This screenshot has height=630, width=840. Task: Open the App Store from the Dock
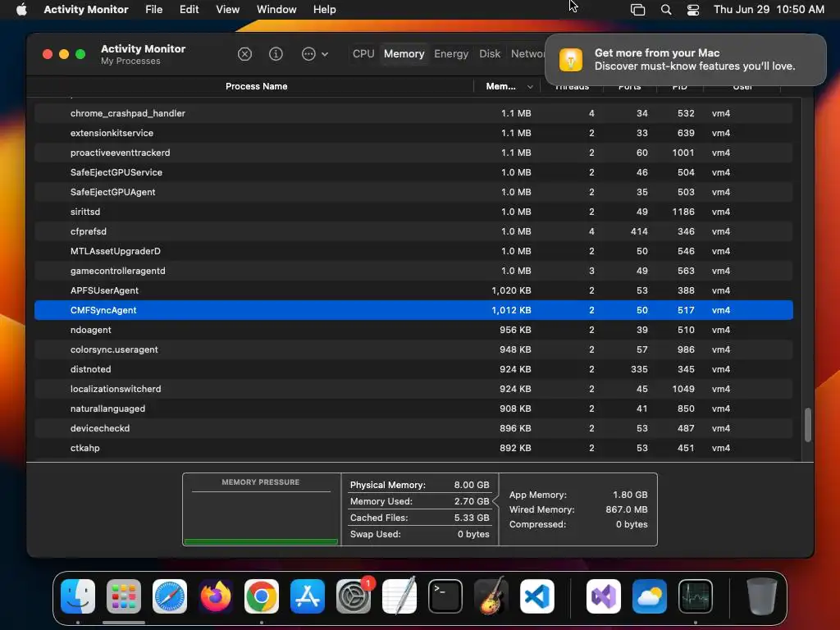(308, 596)
